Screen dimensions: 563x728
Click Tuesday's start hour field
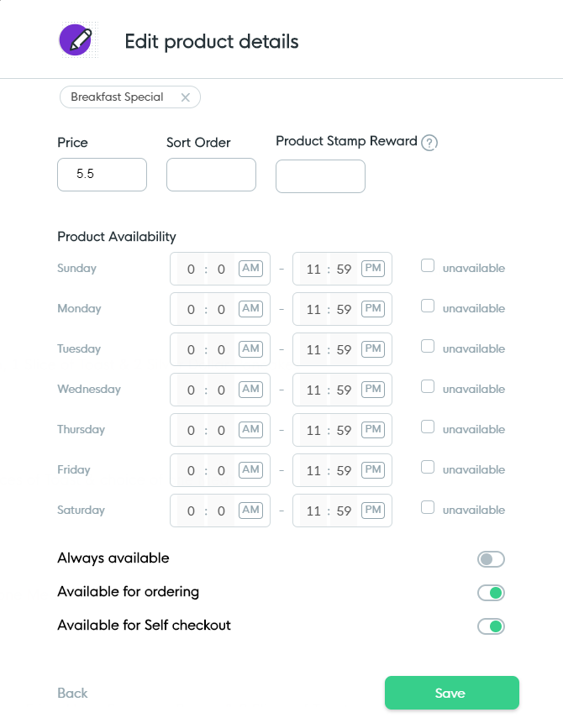point(190,348)
